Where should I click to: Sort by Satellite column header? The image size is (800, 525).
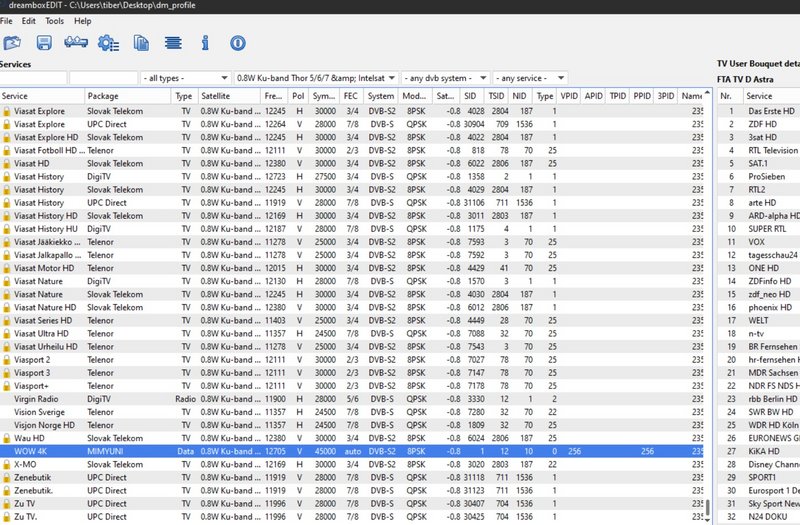coord(230,96)
